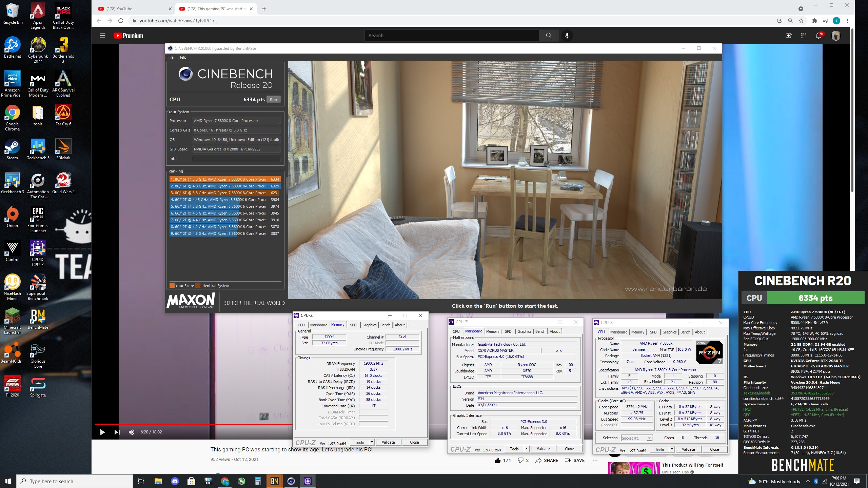This screenshot has height=488, width=868.
Task: Open the BenchMate desktop icon
Action: pyautogui.click(x=38, y=319)
